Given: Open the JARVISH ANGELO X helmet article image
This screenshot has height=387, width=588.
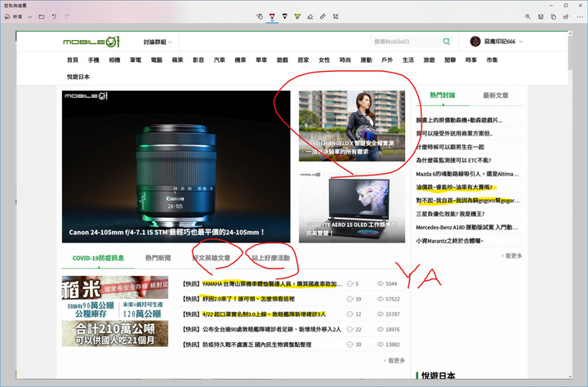Looking at the screenshot, I should [352, 126].
